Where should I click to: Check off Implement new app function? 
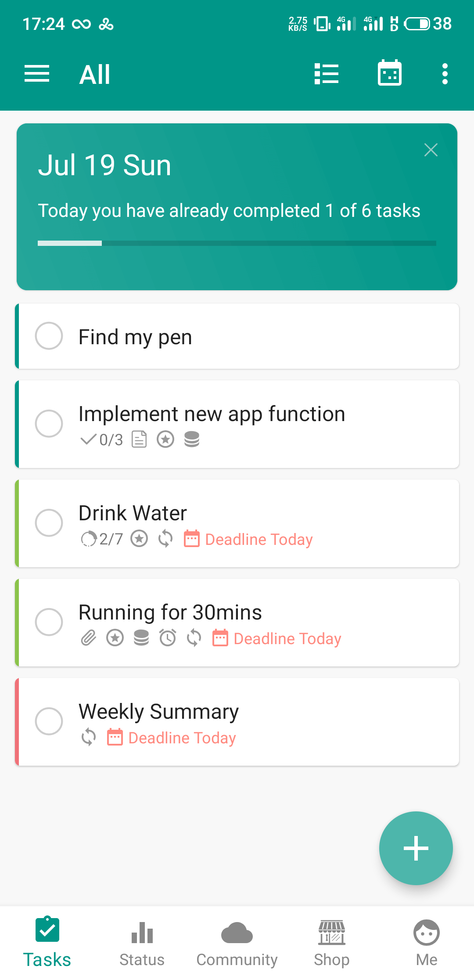pos(49,424)
